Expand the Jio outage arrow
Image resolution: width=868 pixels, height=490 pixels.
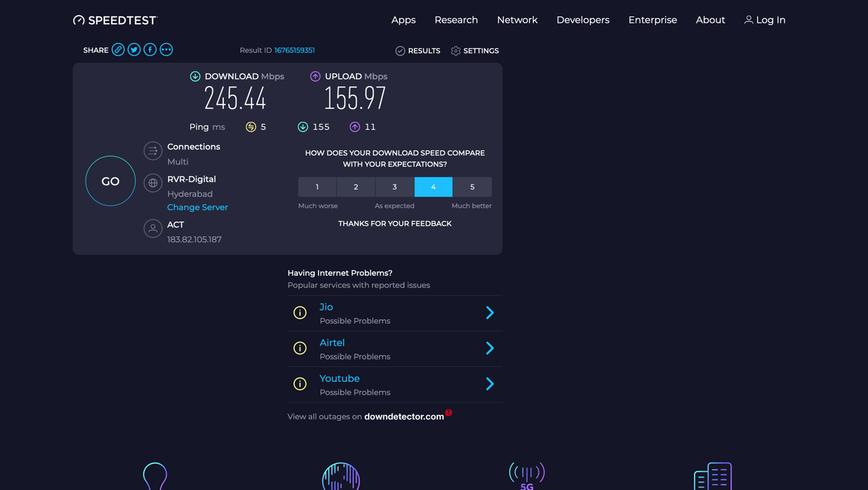click(490, 313)
